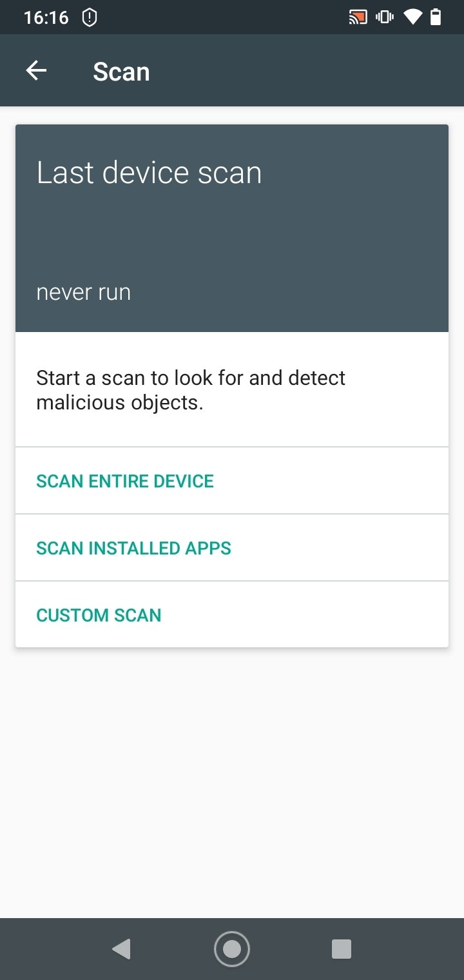The width and height of the screenshot is (464, 980).
Task: Tap the Android home circle button
Action: tap(231, 948)
